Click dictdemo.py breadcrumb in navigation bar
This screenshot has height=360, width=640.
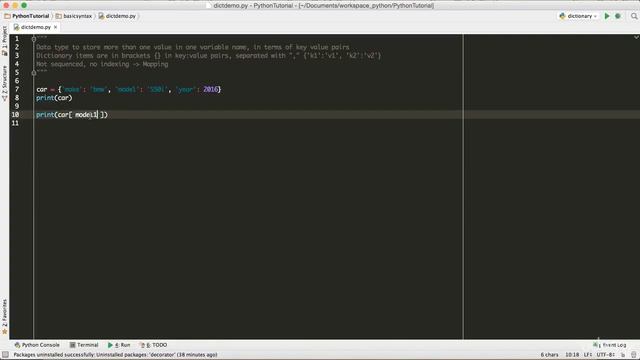[117, 16]
